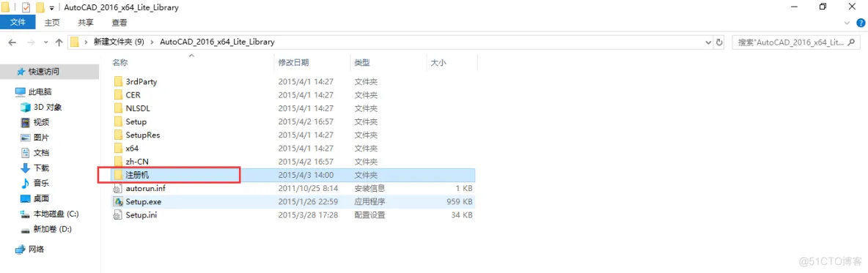Select the zh-CN folder name
The height and width of the screenshot is (273, 868).
[137, 161]
